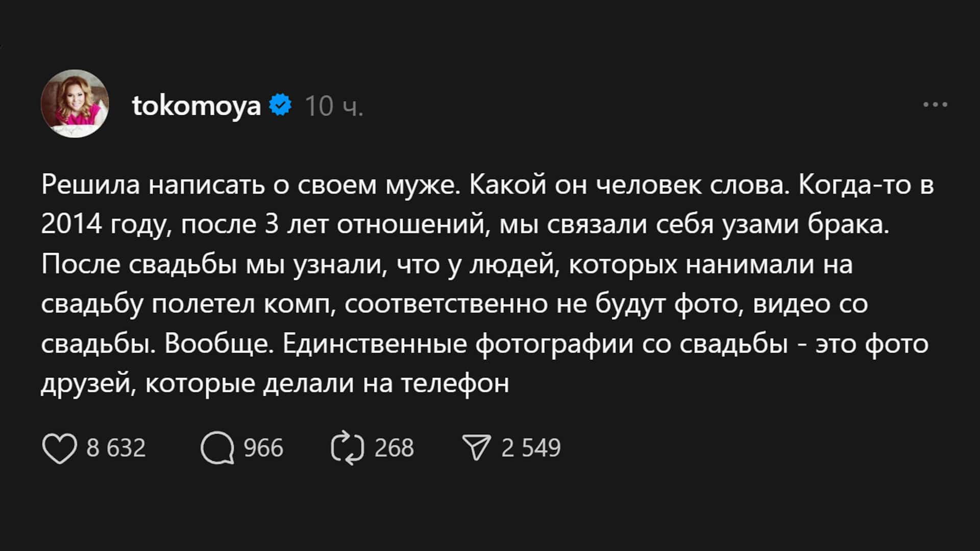
Task: Click the 966 replies count
Action: tap(263, 448)
